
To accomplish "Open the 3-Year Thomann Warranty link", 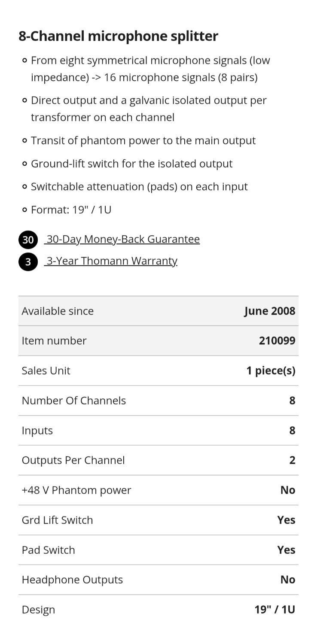I will [x=111, y=261].
